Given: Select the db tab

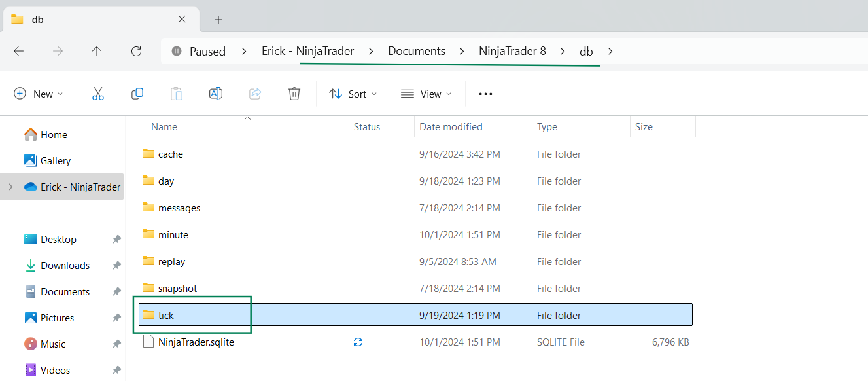Looking at the screenshot, I should tap(98, 20).
